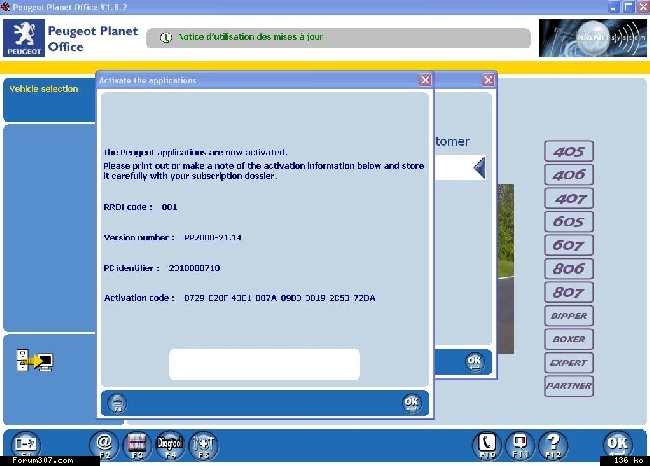Close the customer window behind the dialog
This screenshot has width=650, height=466.
tap(488, 80)
